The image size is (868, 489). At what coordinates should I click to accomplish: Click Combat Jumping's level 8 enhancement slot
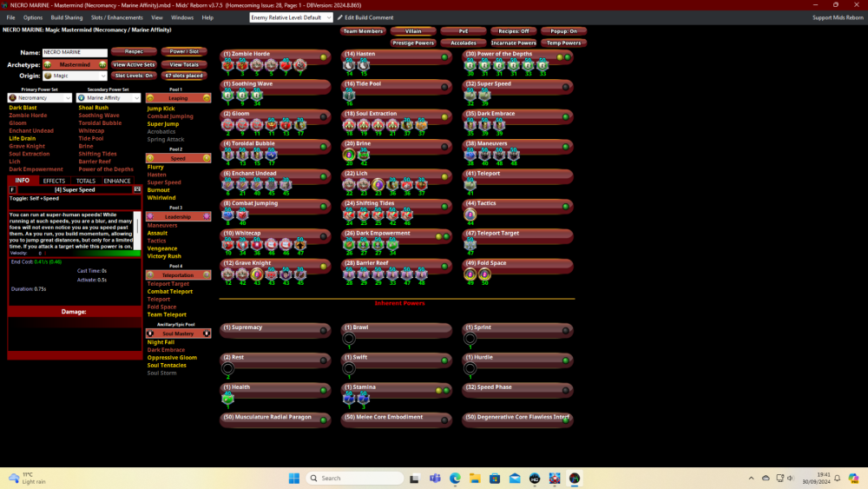click(227, 215)
